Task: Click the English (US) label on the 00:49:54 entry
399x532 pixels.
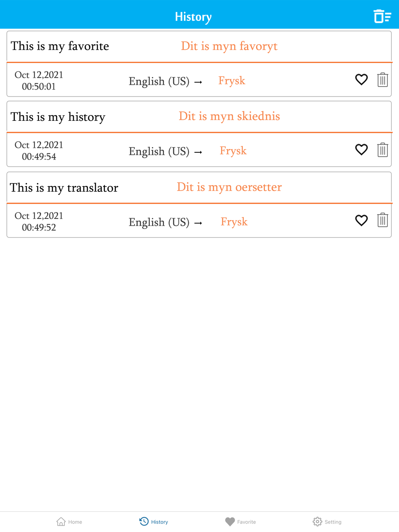Action: click(x=159, y=152)
